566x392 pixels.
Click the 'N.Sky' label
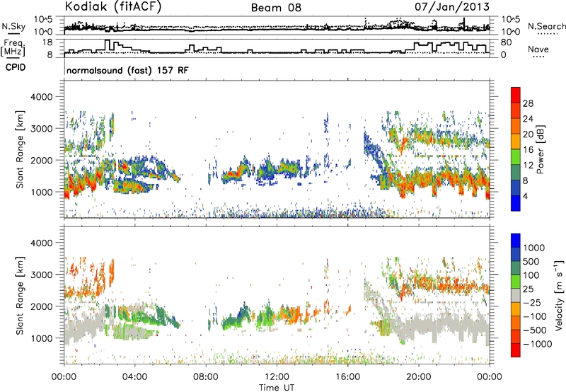coord(13,26)
